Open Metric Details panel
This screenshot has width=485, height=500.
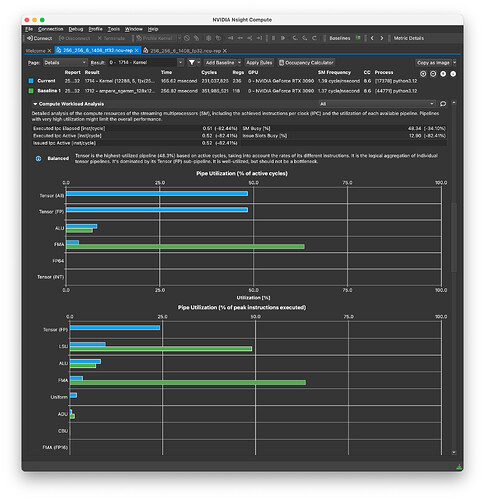tap(409, 38)
